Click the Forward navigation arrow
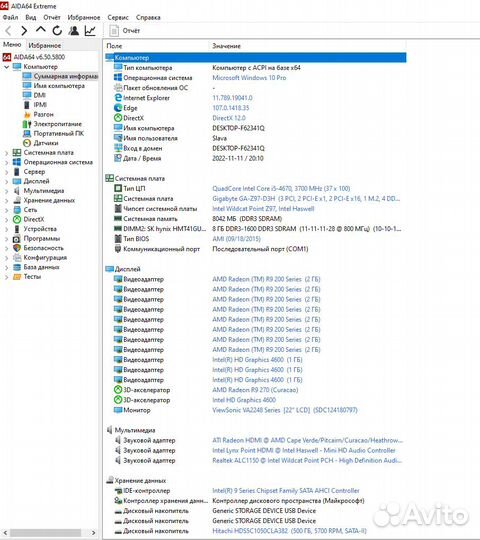480x540 pixels. (24, 31)
